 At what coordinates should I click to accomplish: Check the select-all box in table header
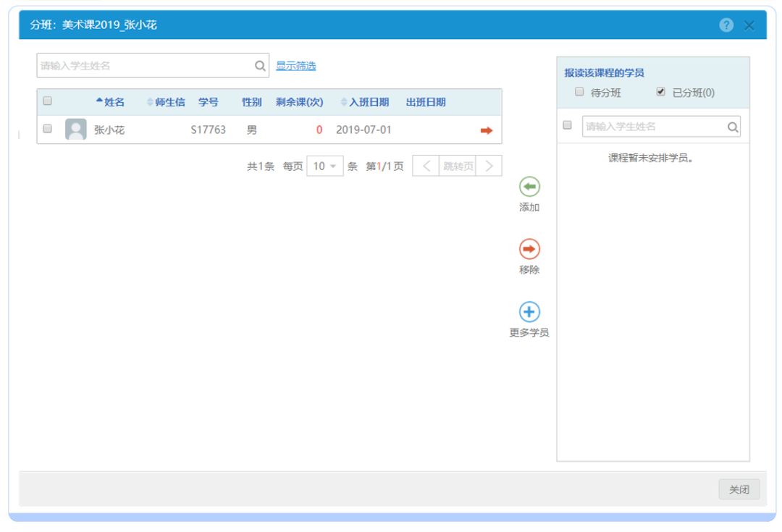[x=48, y=101]
